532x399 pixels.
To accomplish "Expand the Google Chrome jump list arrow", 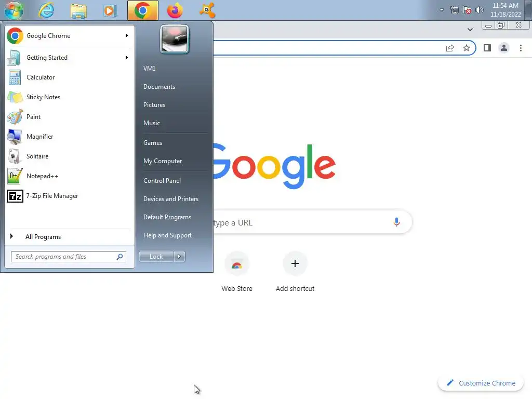I will tap(127, 36).
